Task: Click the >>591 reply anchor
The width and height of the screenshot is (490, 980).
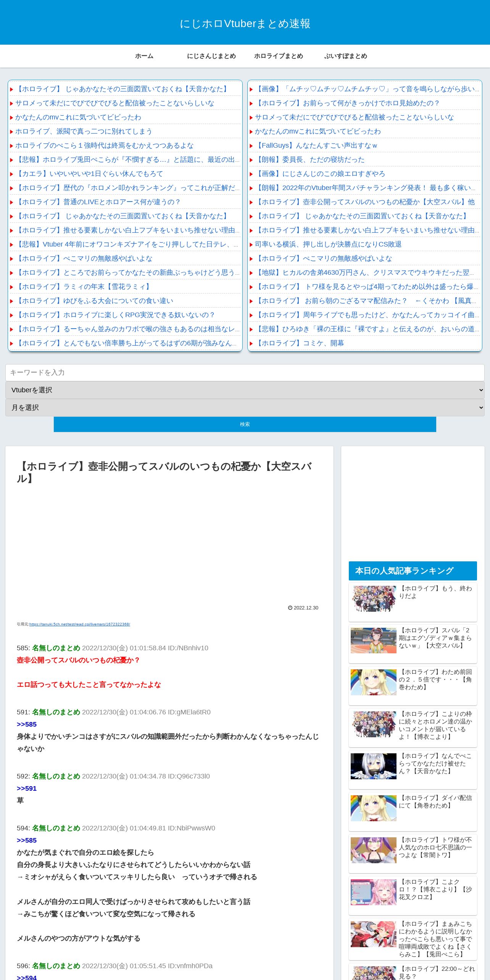Action: click(x=27, y=788)
